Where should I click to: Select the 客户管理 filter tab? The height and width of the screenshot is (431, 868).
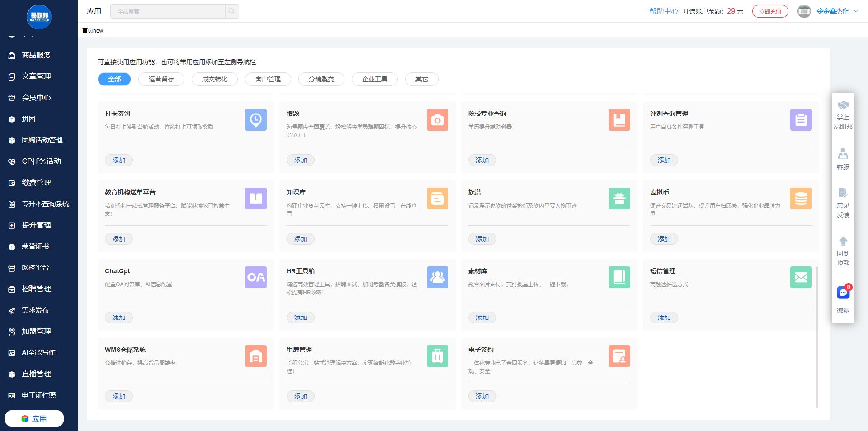tap(268, 79)
